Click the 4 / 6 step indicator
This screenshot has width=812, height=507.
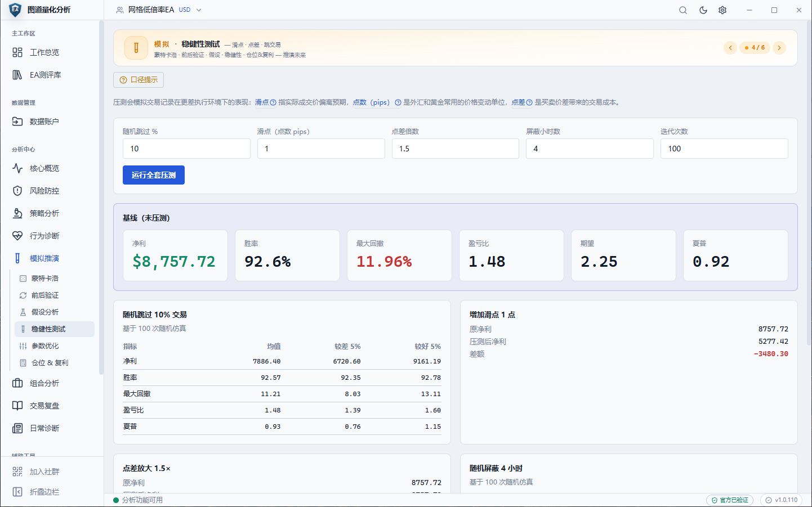point(755,48)
